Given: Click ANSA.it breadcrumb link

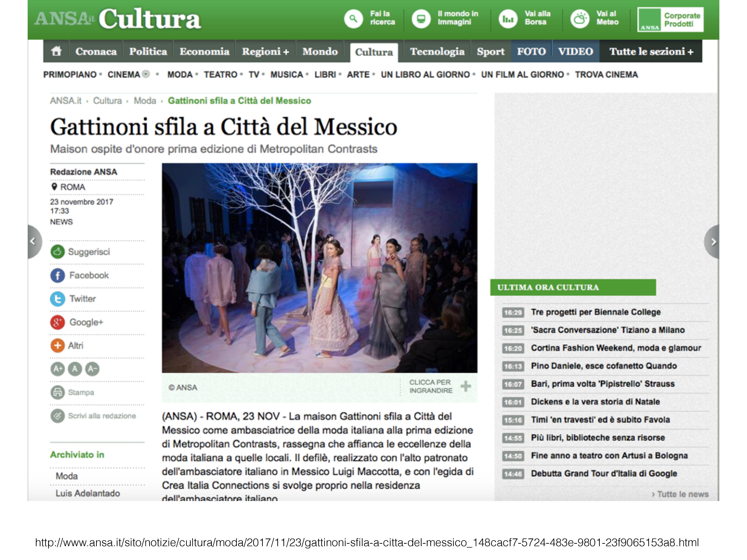Looking at the screenshot, I should 66,101.
